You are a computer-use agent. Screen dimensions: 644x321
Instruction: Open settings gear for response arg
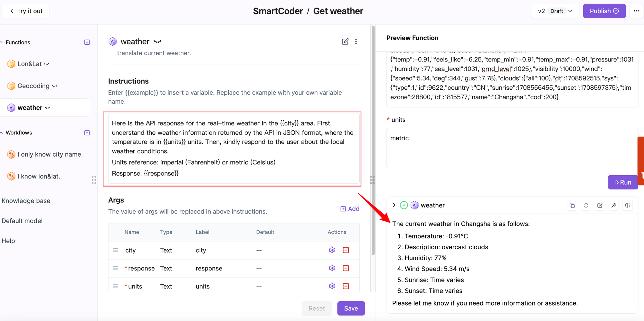coord(332,268)
